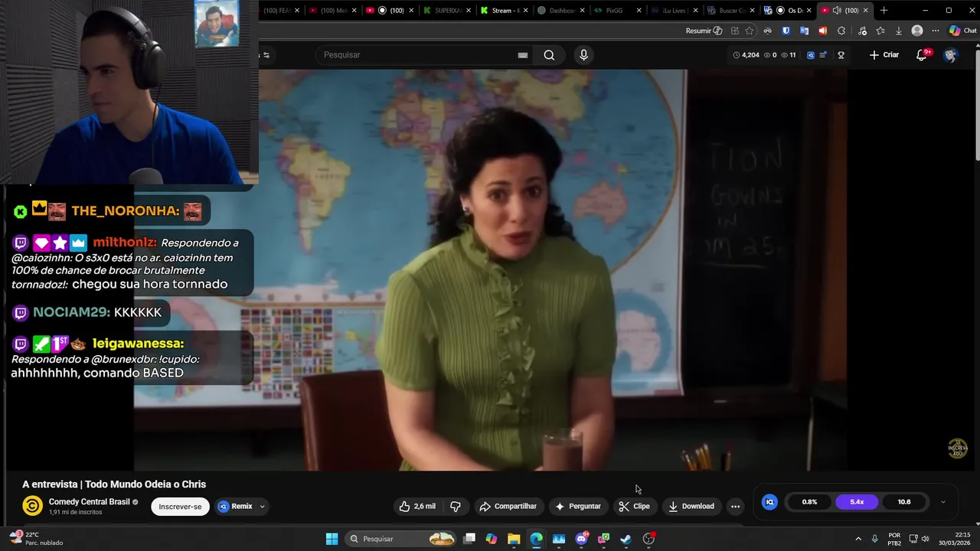Expand the Remix dropdown arrow
Viewport: 980px width, 551px height.
pyautogui.click(x=262, y=506)
